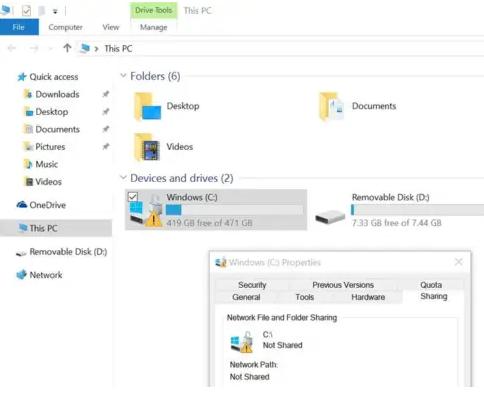
Task: Click the C:\ sharing drive icon in Properties
Action: 241,342
